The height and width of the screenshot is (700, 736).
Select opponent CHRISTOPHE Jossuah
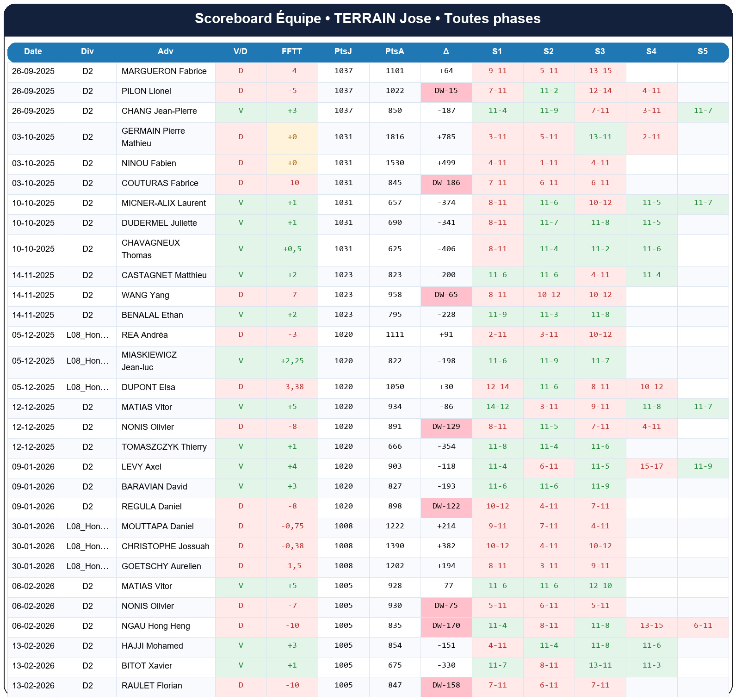pos(165,546)
